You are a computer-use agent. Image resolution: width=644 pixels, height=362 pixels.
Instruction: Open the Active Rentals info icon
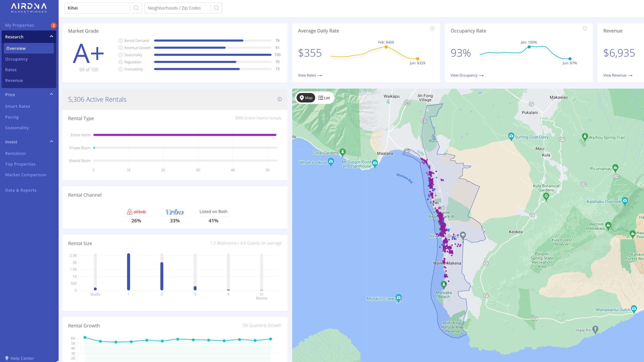pos(279,99)
